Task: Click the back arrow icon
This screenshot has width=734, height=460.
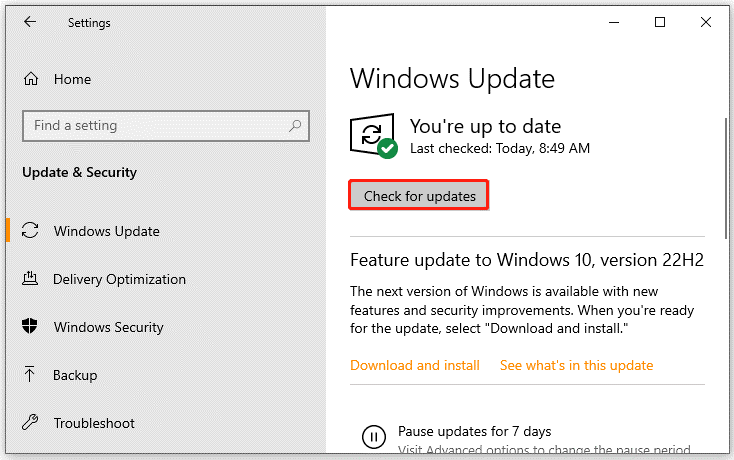Action: coord(30,22)
